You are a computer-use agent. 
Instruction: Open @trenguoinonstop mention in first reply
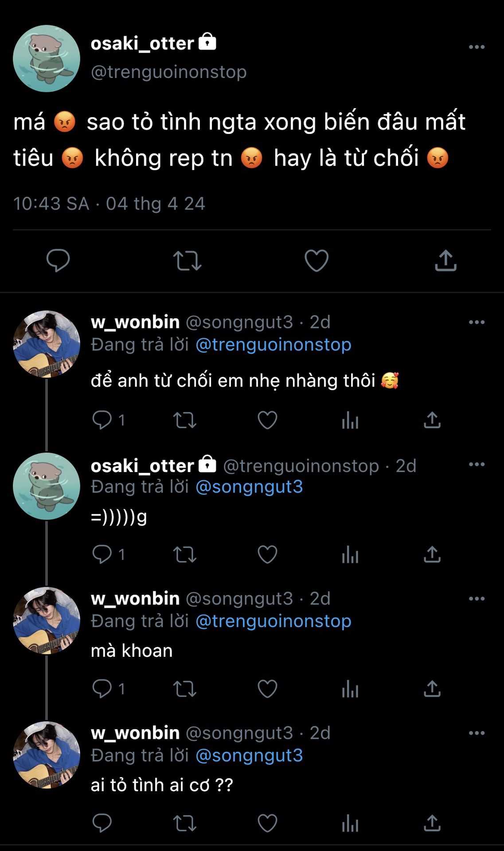click(x=273, y=345)
